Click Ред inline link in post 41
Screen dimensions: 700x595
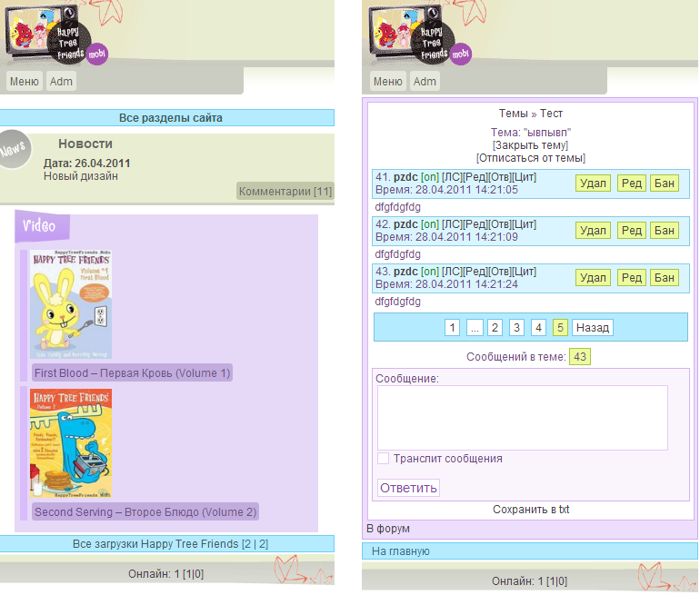tap(475, 177)
